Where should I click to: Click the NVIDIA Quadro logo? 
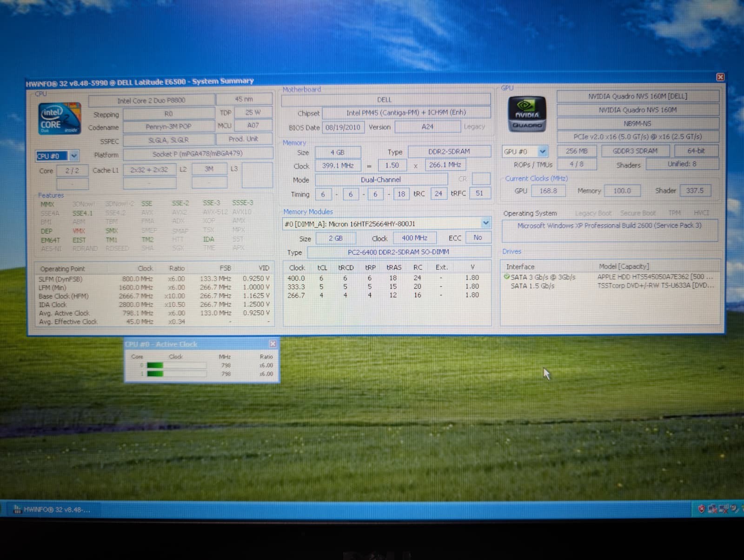click(526, 114)
